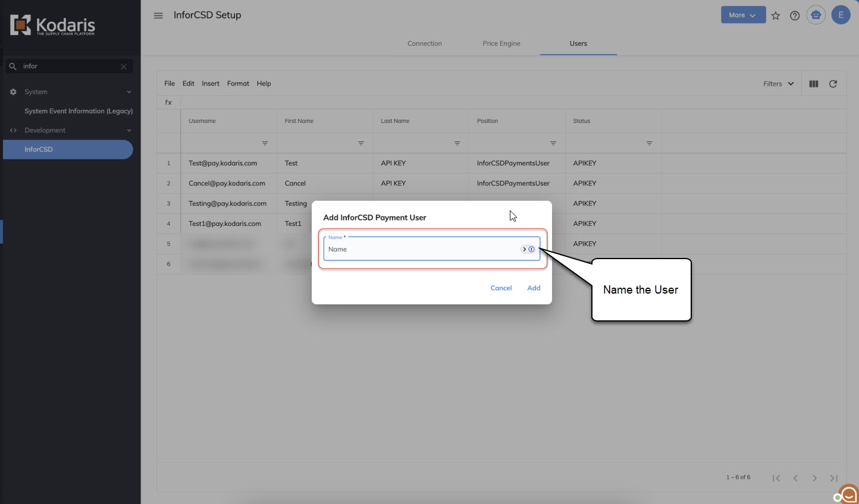Open the Help menu
859x504 pixels.
[264, 84]
